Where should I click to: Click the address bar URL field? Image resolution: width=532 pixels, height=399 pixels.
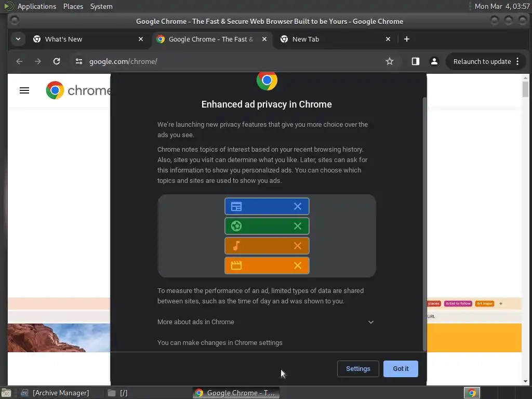pos(234,61)
